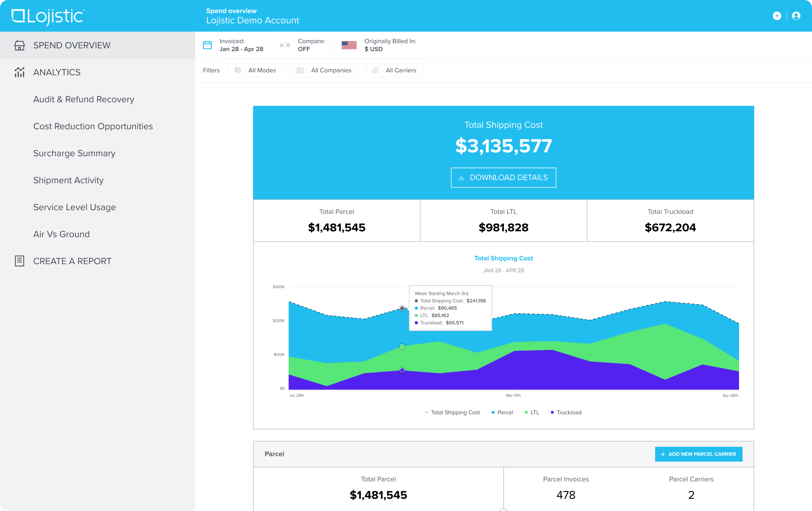Click Add New Parcel Carrier button

pos(699,454)
